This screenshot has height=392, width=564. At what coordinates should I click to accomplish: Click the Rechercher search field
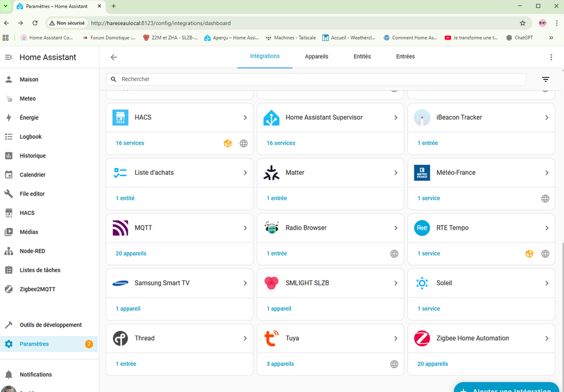[316, 80]
